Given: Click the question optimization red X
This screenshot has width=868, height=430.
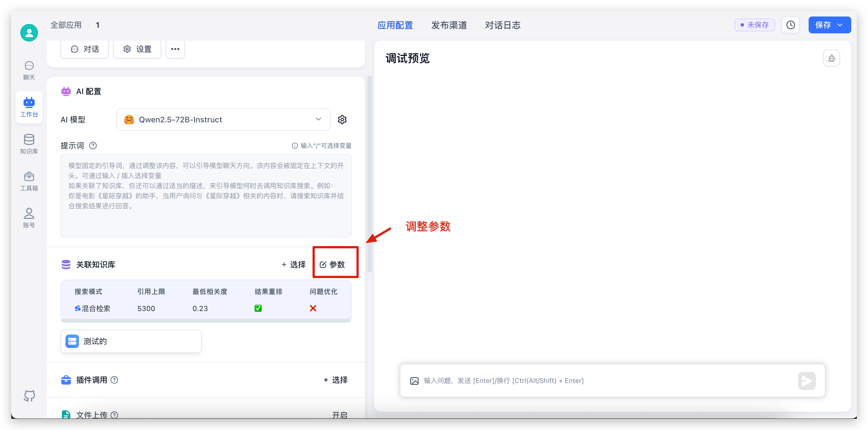Looking at the screenshot, I should tap(313, 308).
